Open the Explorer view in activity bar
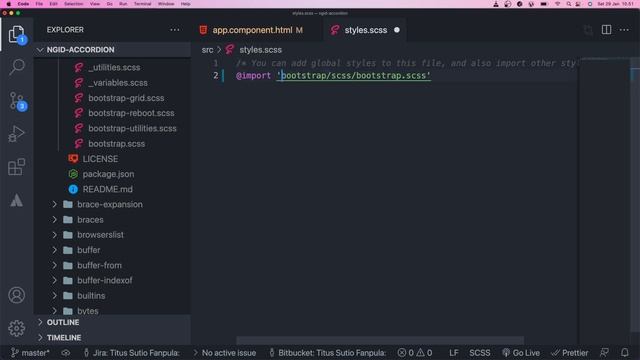 click(16, 34)
